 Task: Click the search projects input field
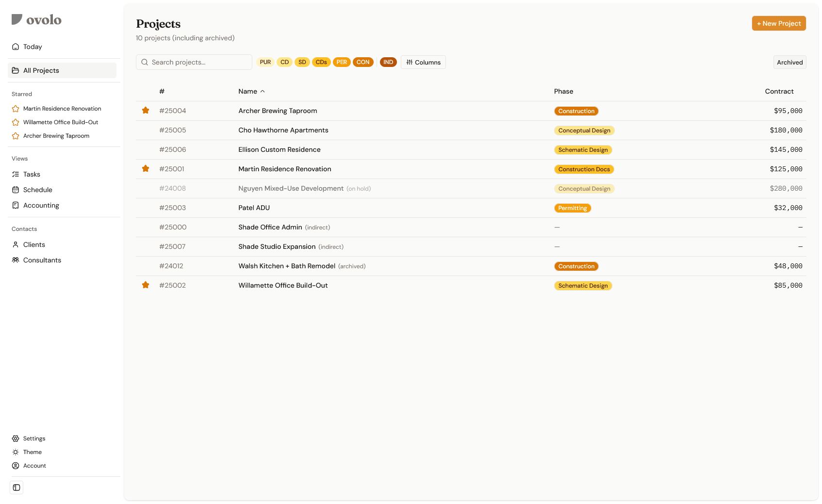(194, 62)
